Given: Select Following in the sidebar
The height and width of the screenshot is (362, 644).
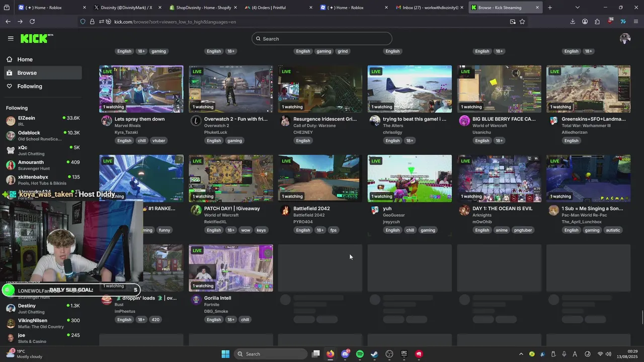Looking at the screenshot, I should 43,86.
